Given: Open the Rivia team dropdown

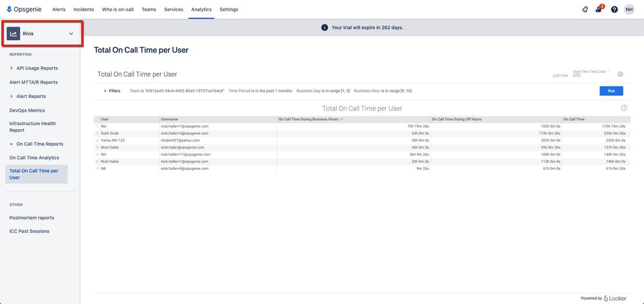Looking at the screenshot, I should [43, 34].
